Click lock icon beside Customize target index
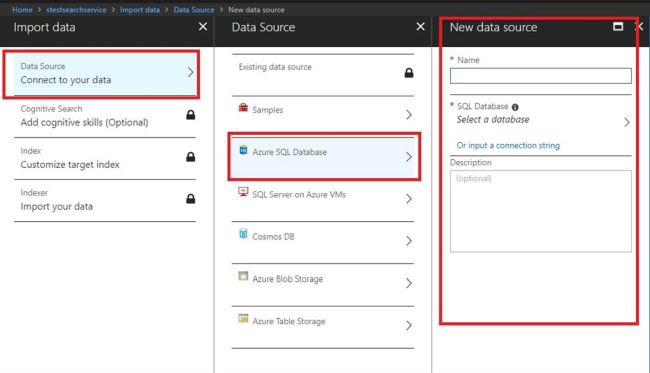The height and width of the screenshot is (373, 650). pos(191,157)
